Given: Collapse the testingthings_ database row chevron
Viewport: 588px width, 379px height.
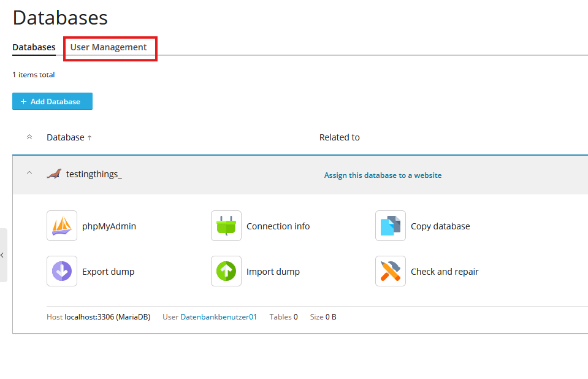Looking at the screenshot, I should 29,174.
